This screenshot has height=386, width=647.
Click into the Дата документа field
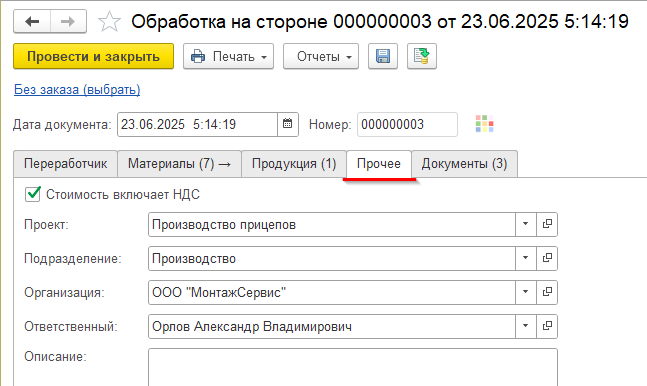click(198, 124)
